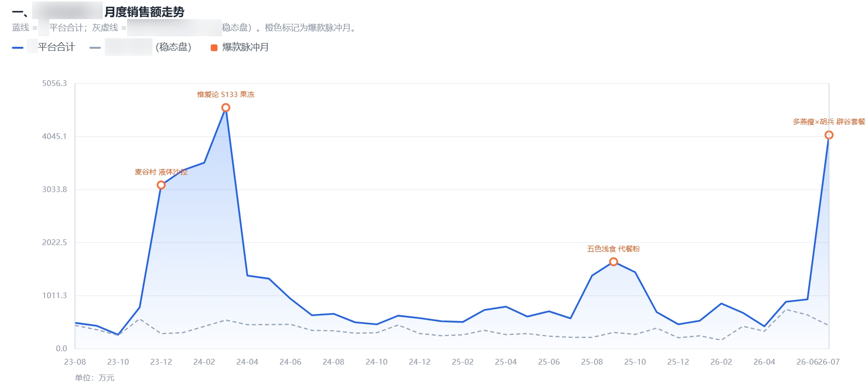Toggle the 稳态盘 gray dashed legend
This screenshot has height=388, width=868.
(x=141, y=47)
